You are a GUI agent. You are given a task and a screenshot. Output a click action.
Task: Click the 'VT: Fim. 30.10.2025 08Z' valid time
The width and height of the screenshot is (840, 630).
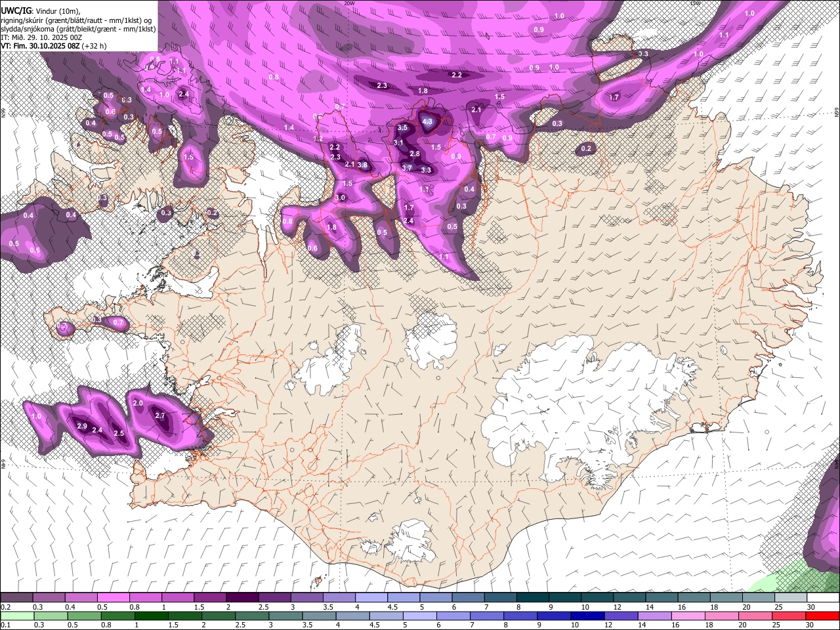pos(39,46)
